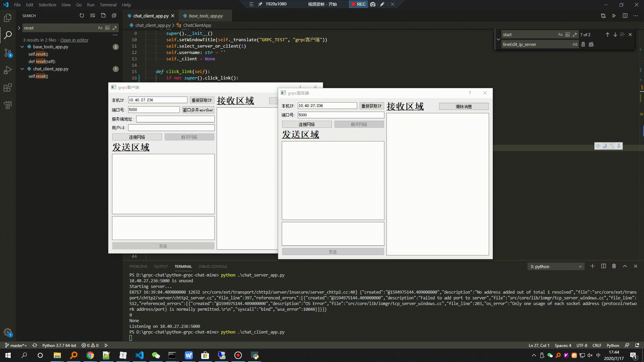The height and width of the screenshot is (362, 644).
Task: Toggle whole word matching in Find widget
Action: coord(568,35)
